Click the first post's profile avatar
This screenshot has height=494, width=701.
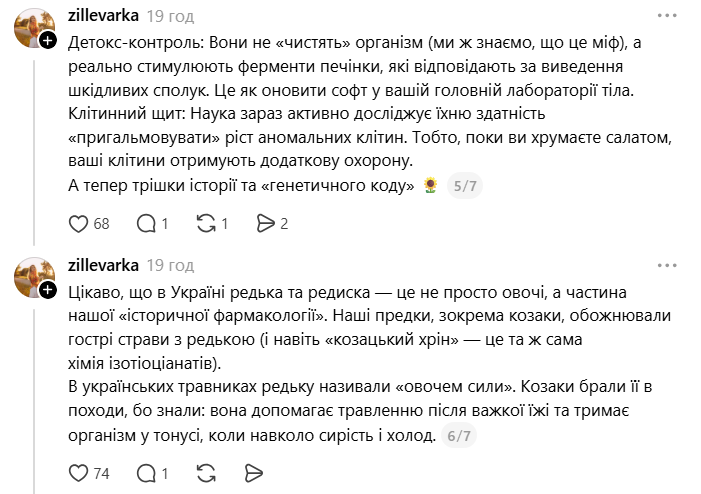click(x=32, y=28)
